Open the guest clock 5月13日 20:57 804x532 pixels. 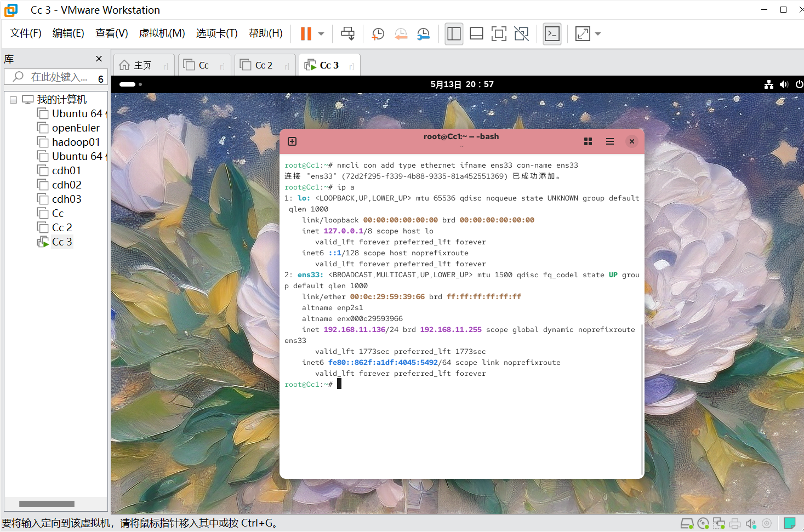[x=462, y=84]
